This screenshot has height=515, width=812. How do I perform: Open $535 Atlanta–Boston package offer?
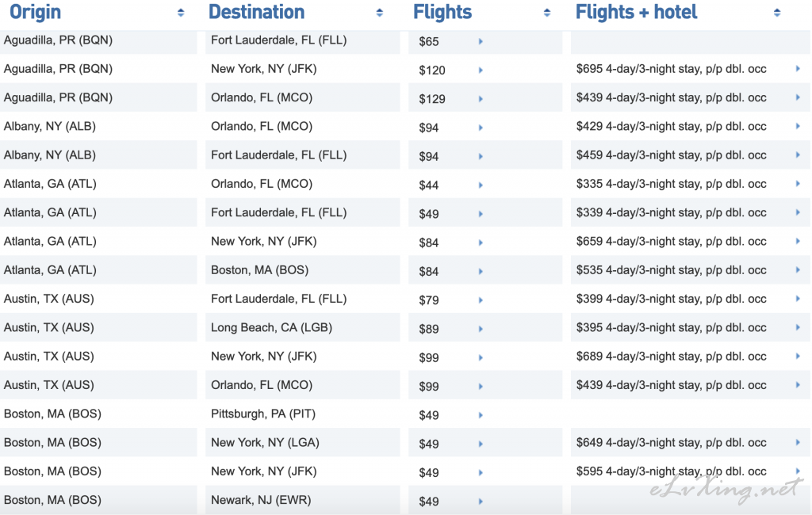tap(671, 270)
